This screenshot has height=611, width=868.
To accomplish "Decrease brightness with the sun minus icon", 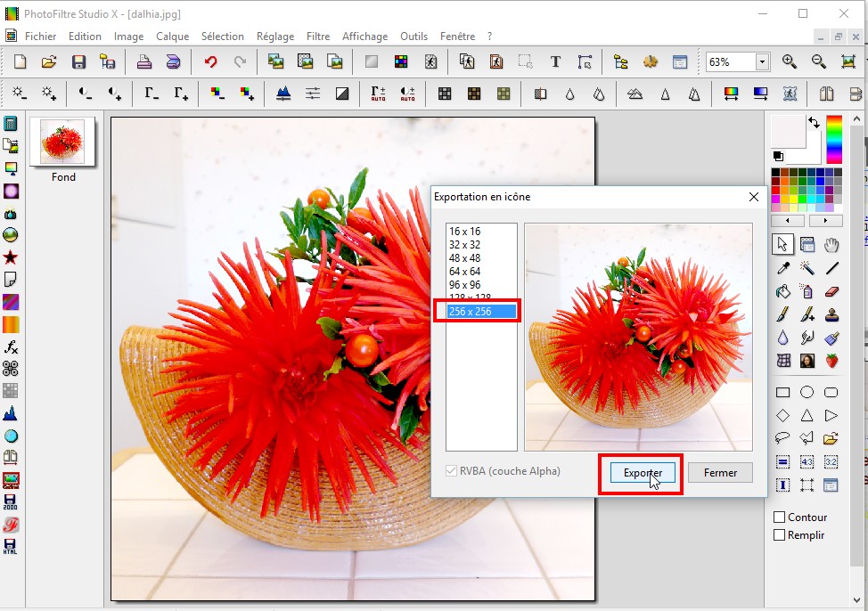I will (x=20, y=94).
